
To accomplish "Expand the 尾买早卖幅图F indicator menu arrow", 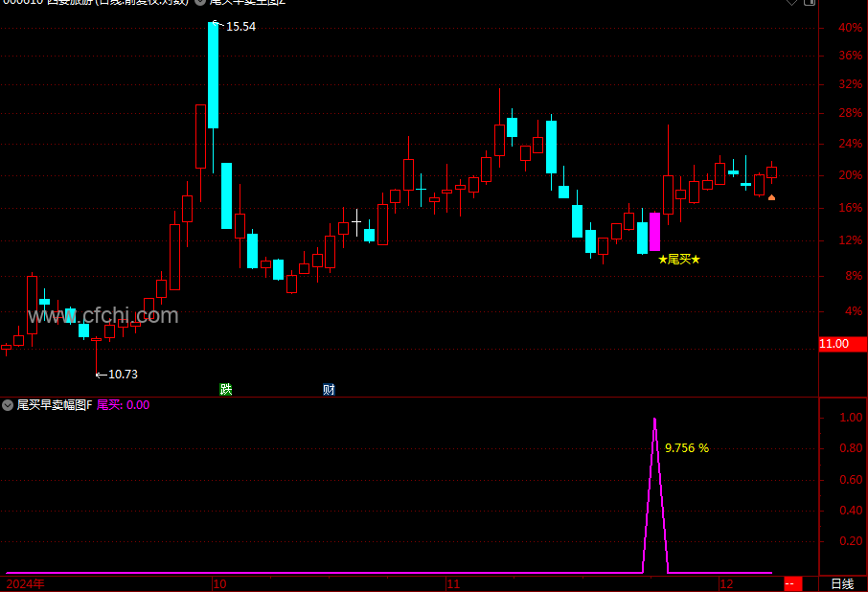I will click(x=8, y=405).
